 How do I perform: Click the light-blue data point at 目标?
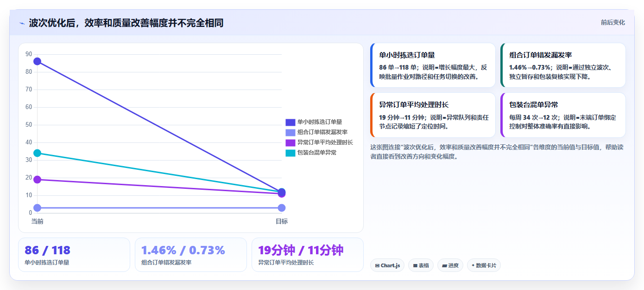[282, 208]
